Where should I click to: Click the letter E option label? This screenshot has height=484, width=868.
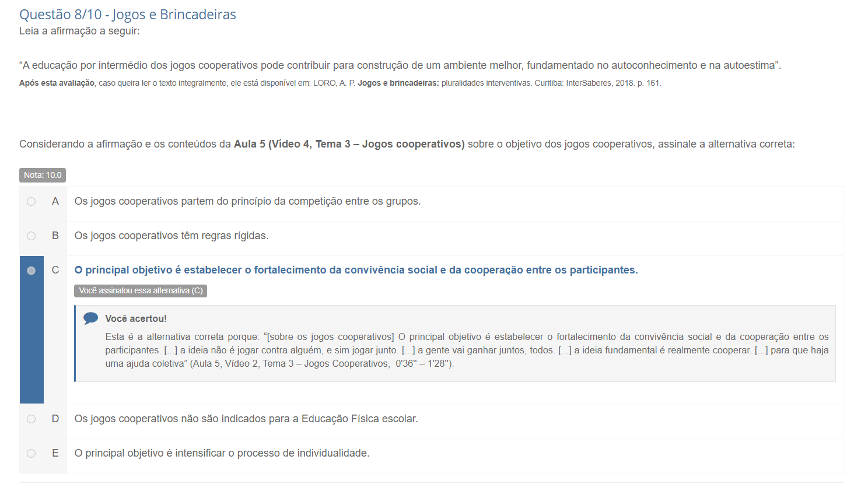pyautogui.click(x=55, y=454)
